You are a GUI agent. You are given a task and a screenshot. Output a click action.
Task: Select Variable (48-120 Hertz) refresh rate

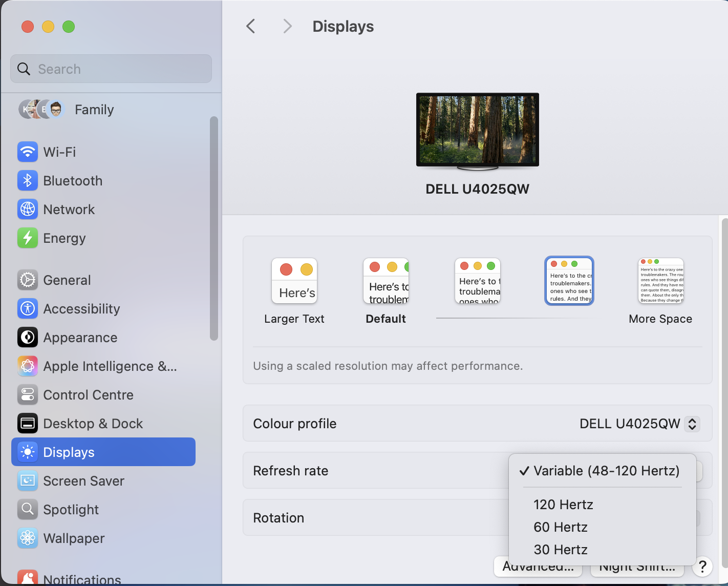(x=603, y=471)
